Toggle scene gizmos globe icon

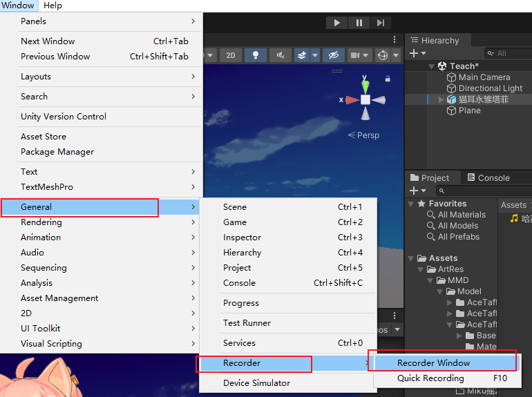[x=383, y=55]
